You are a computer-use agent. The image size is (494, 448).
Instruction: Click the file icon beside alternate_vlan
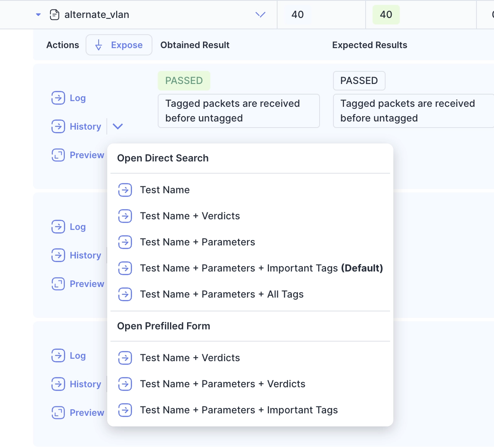54,15
